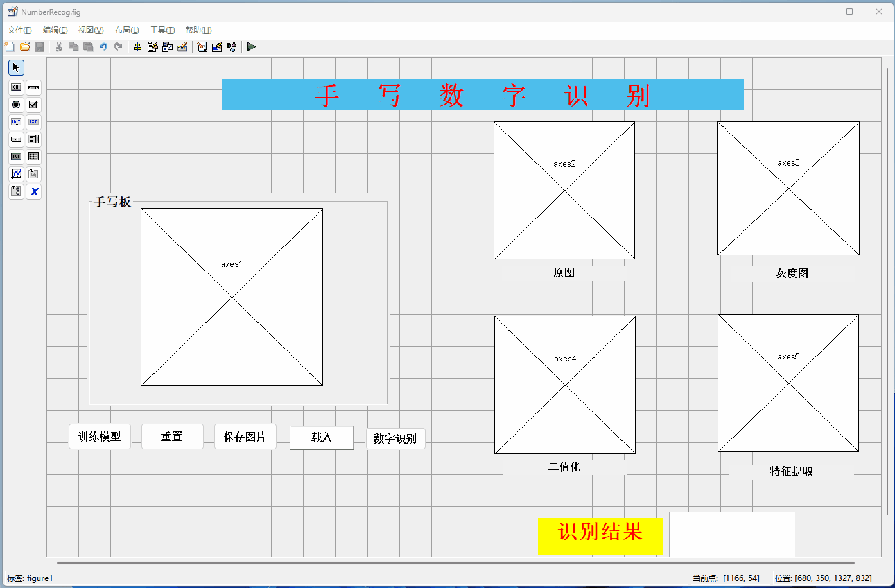Viewport: 895px width, 588px height.
Task: Pick the Check Box component tool
Action: point(33,104)
